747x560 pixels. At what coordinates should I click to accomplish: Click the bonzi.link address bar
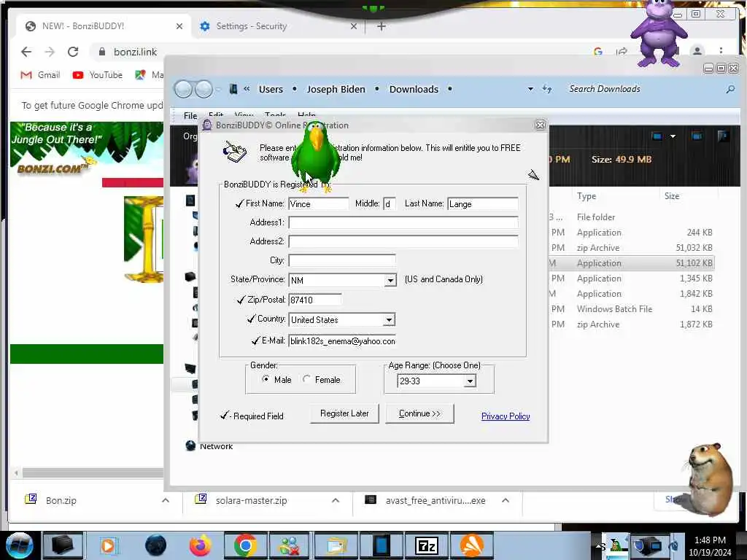point(135,52)
